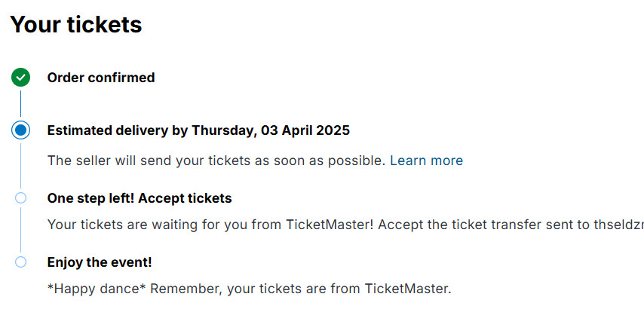Select the Enjoy the event! step title
644x309 pixels.
coord(100,262)
